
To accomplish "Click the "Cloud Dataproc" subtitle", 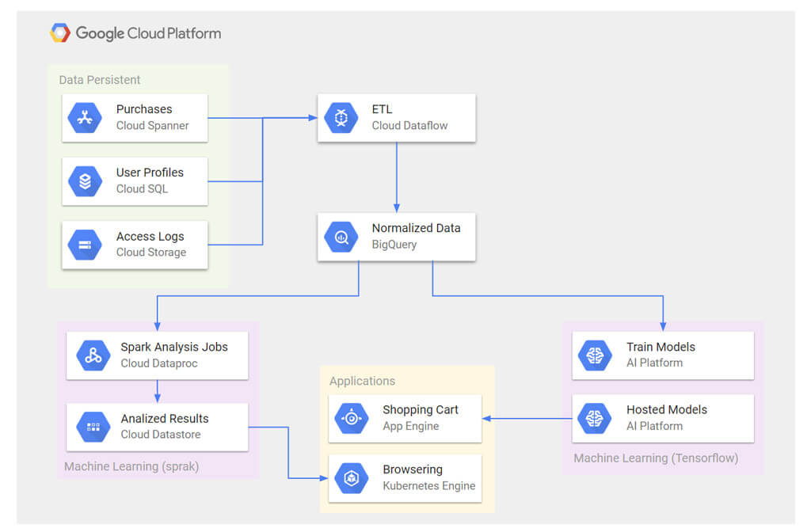I will click(158, 363).
